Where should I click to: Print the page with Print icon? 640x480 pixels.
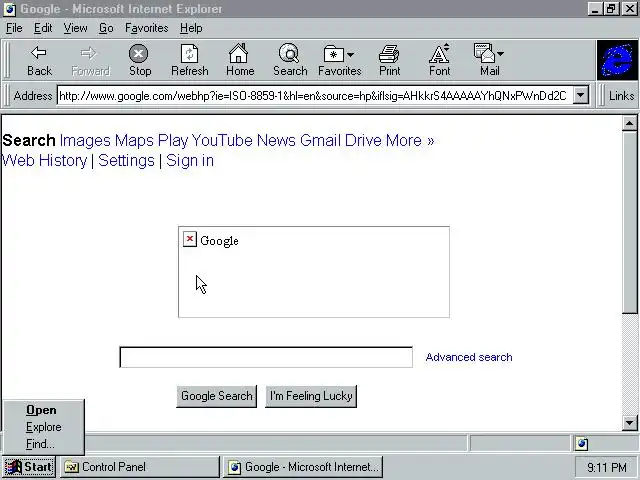(x=389, y=60)
